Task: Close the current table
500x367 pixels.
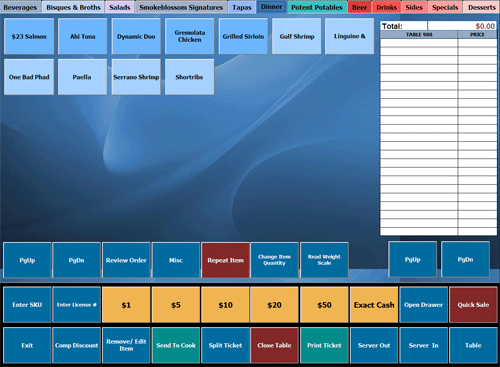Action: click(274, 345)
